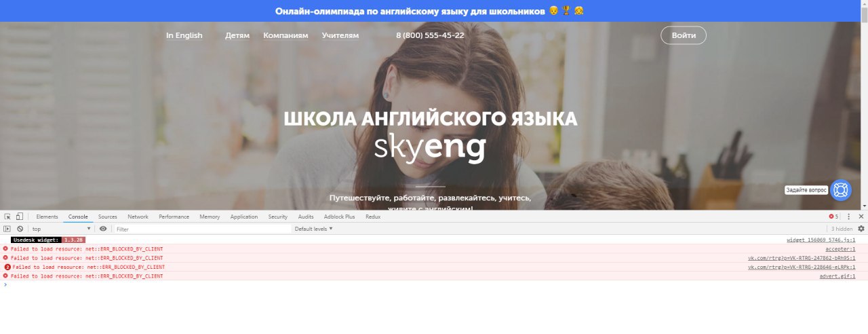The image size is (868, 334).
Task: Open the Security tab
Action: (277, 217)
